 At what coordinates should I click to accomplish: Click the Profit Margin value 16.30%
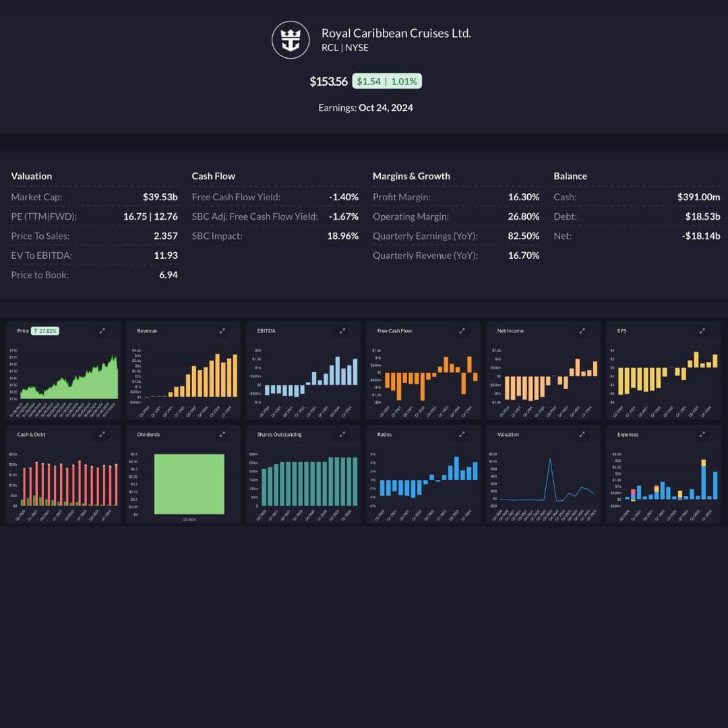coord(524,197)
